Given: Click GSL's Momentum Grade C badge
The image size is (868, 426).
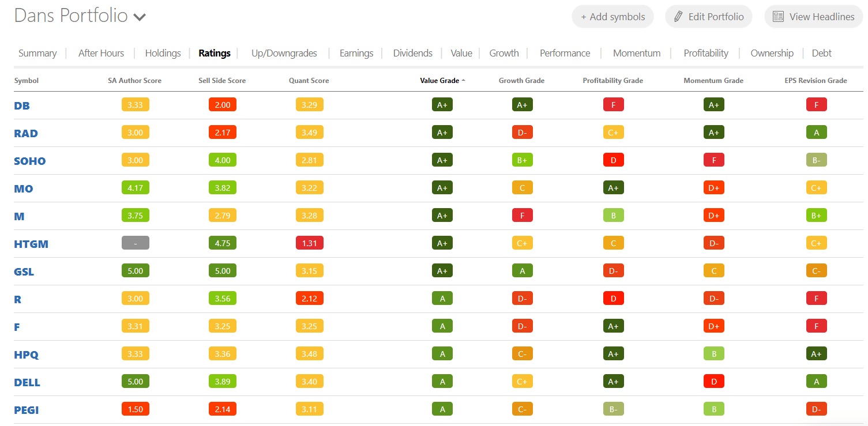Looking at the screenshot, I should (714, 271).
